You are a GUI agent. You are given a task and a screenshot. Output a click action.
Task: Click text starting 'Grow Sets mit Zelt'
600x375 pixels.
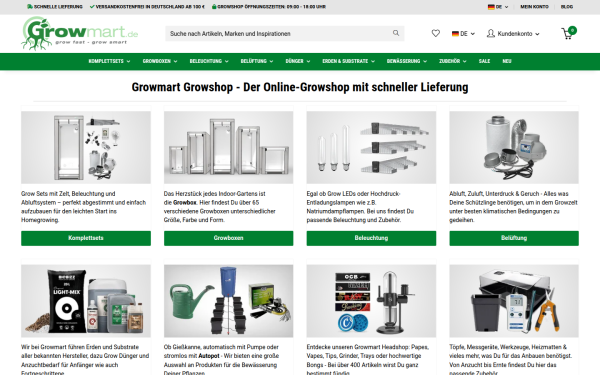click(83, 207)
